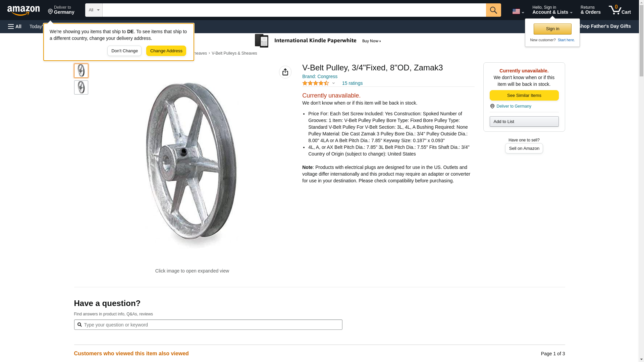Click the search magnifier button
The image size is (644, 362).
click(x=493, y=10)
